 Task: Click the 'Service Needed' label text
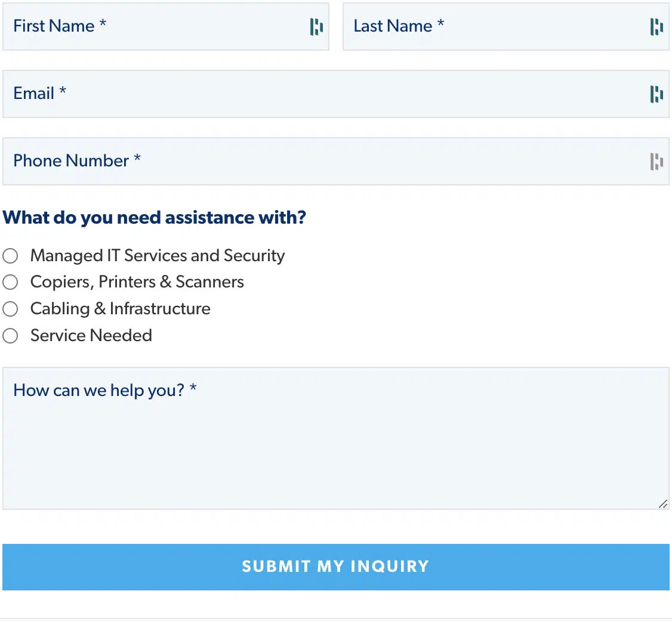[91, 335]
